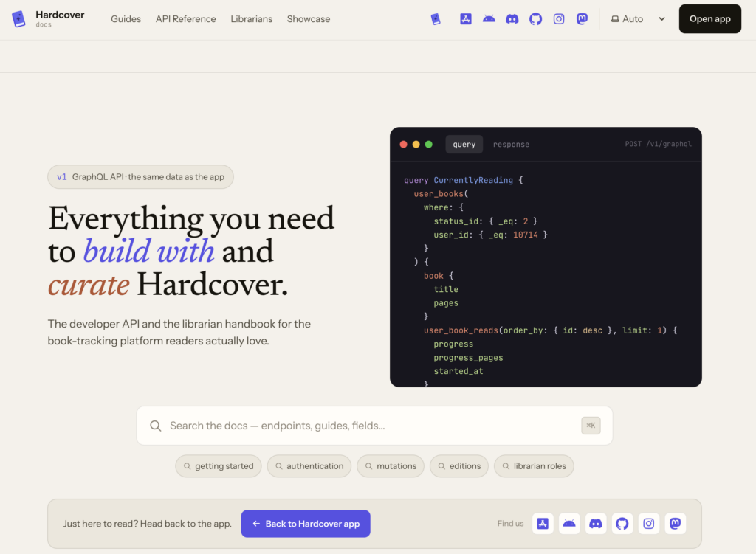756x554 pixels.
Task: Click the search magnifier icon in search bar
Action: (155, 426)
